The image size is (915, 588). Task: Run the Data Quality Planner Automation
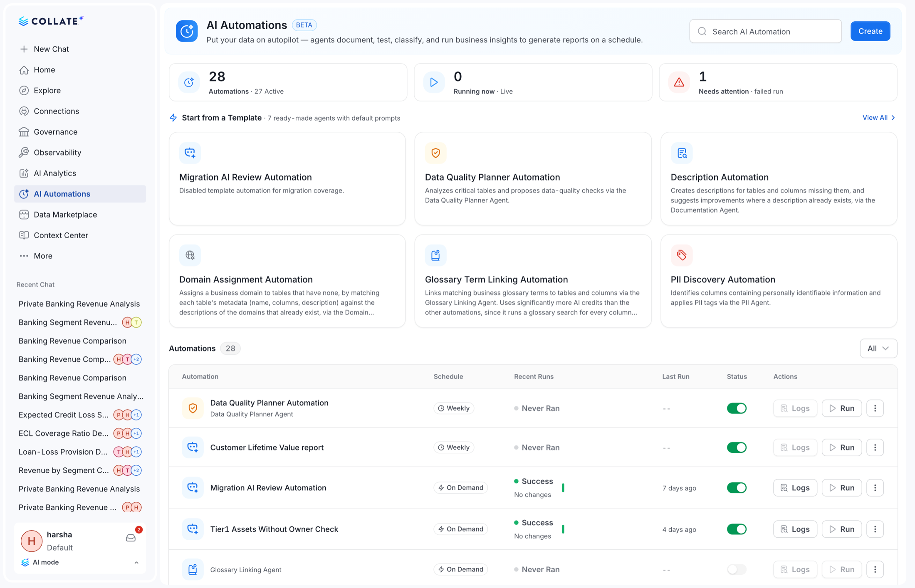coord(841,408)
